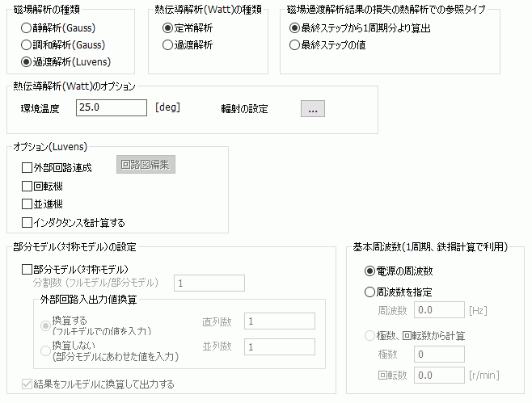Click the 環境温度 input field
Viewport: 532px width, 403px height.
111,108
